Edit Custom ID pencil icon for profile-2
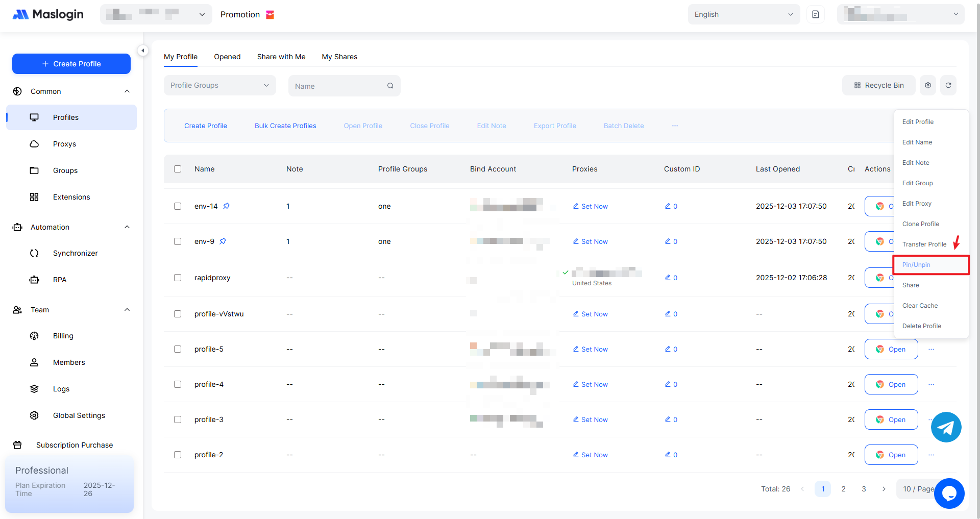The image size is (980, 519). pyautogui.click(x=668, y=455)
